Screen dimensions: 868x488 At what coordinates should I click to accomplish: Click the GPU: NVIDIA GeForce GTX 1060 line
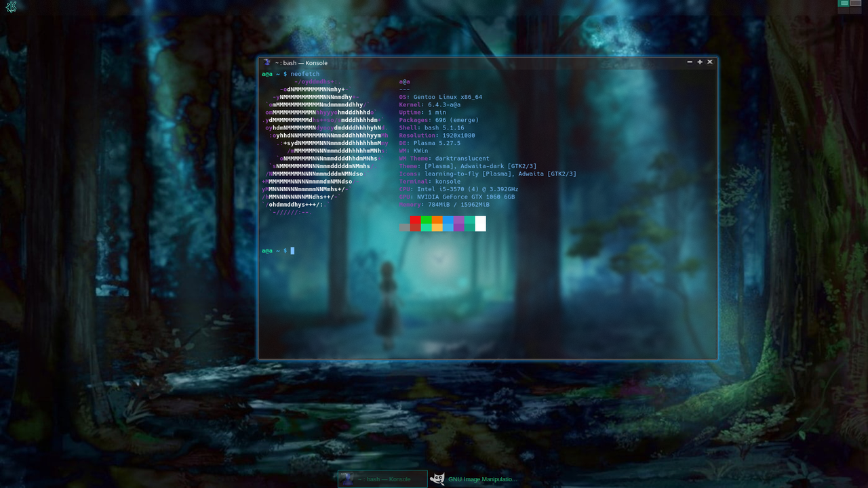coord(457,197)
